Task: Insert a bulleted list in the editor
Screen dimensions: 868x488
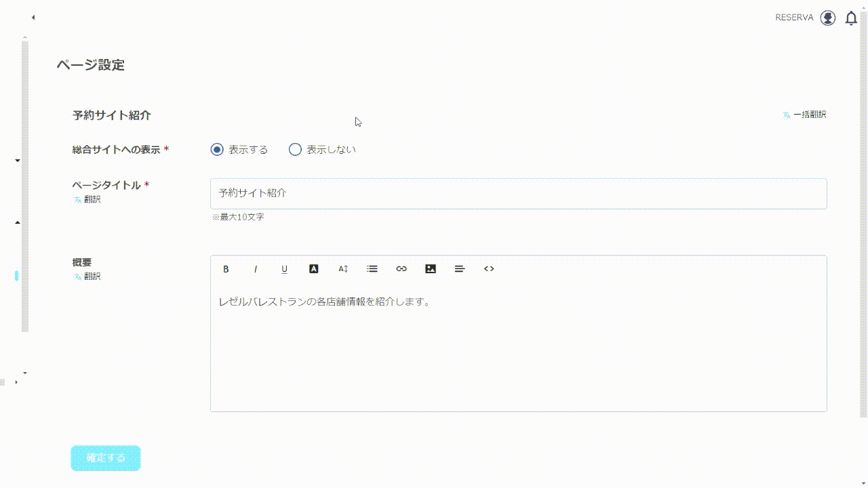Action: coord(372,269)
